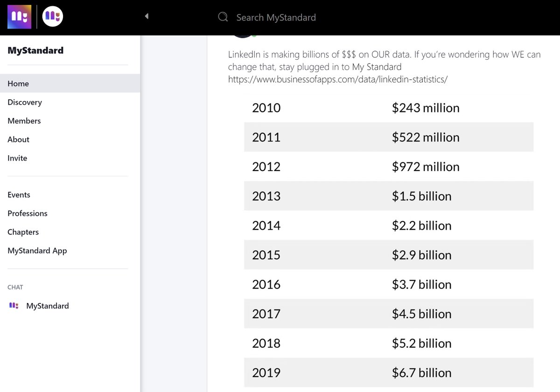Open the Professions page
560x392 pixels.
tap(28, 213)
